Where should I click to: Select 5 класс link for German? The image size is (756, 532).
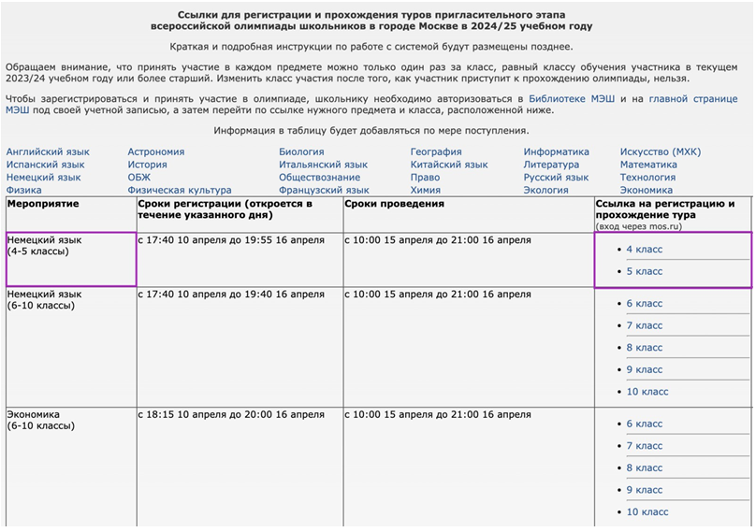[x=644, y=271]
